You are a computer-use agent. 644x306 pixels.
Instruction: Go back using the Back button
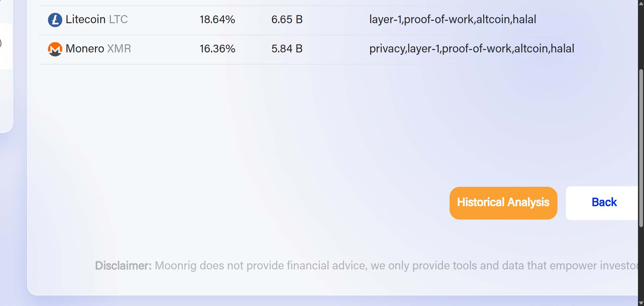click(x=604, y=203)
